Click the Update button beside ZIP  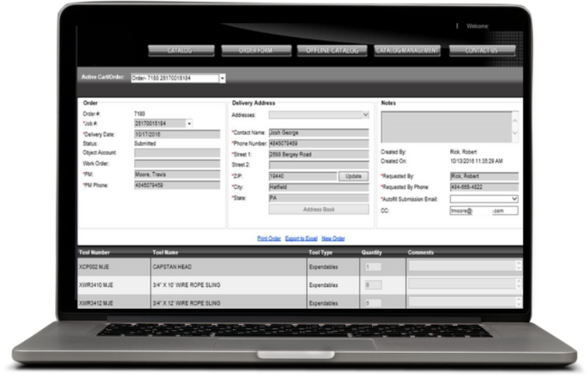pyautogui.click(x=353, y=176)
